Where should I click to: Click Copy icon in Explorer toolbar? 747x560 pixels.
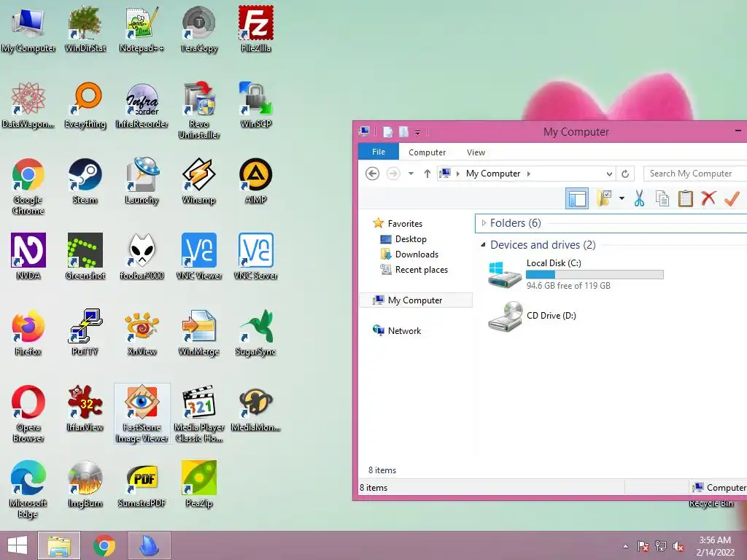[662, 198]
